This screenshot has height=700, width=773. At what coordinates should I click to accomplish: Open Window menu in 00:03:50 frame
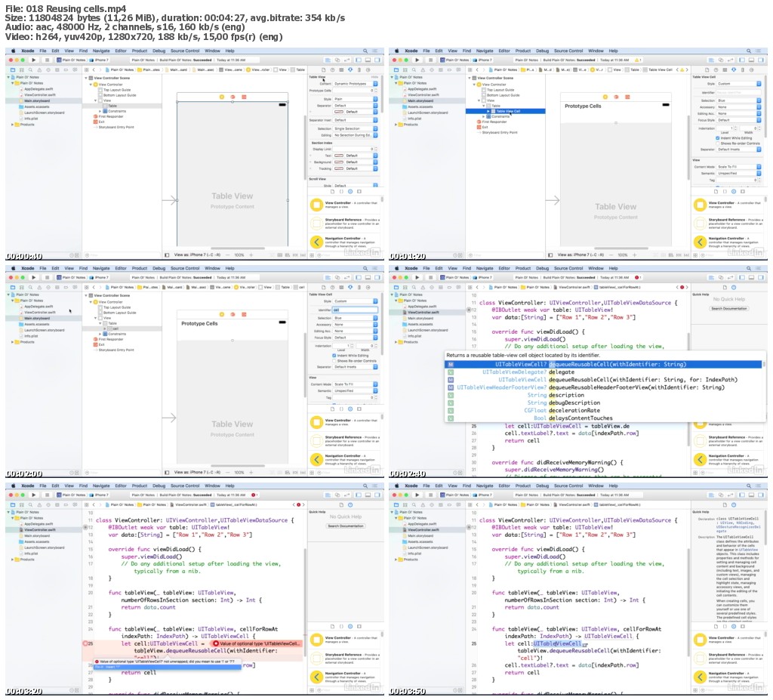596,486
